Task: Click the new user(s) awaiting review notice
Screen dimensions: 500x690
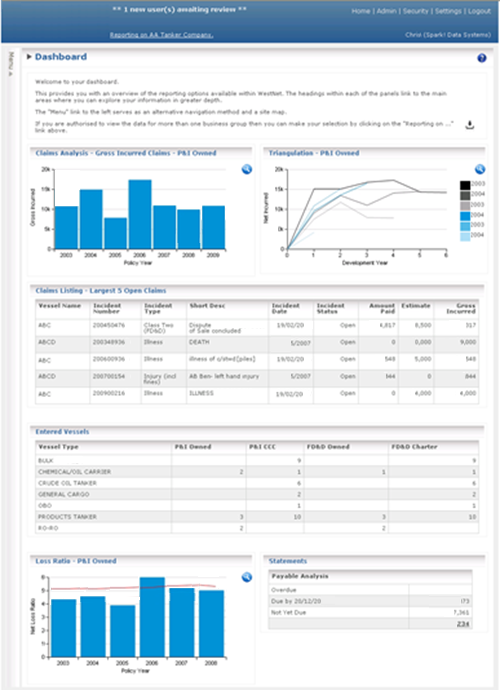Action: point(180,9)
